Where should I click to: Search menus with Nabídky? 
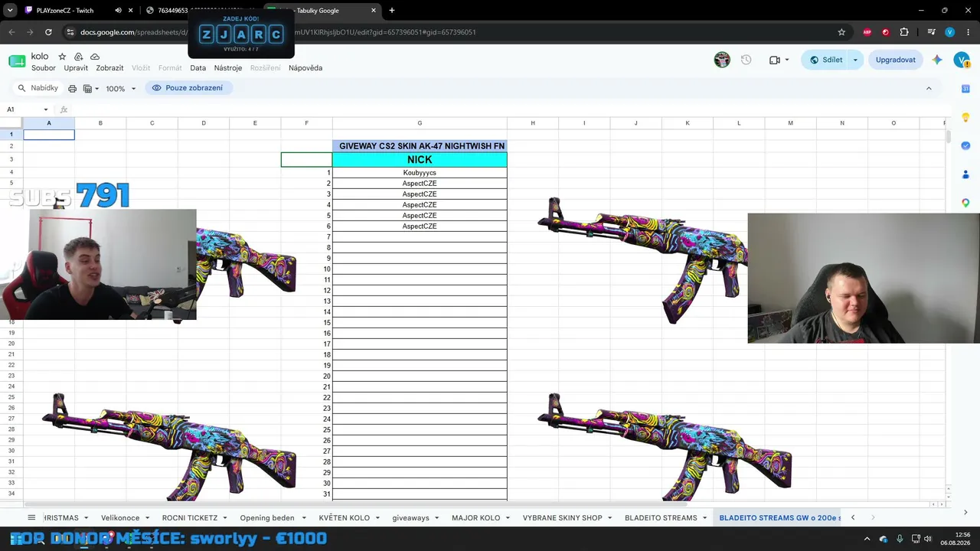[x=38, y=88]
